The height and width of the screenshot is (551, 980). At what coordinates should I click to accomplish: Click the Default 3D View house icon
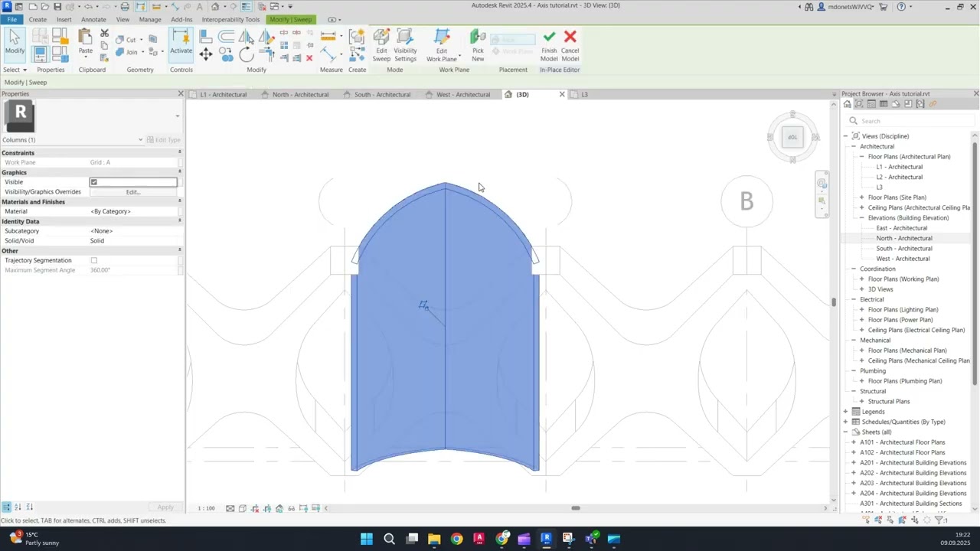tap(215, 7)
